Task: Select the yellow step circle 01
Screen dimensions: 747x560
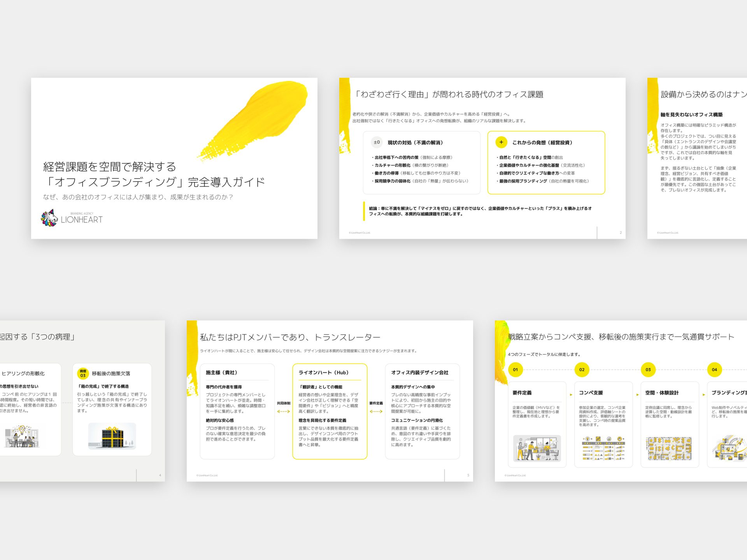Action: click(x=515, y=369)
